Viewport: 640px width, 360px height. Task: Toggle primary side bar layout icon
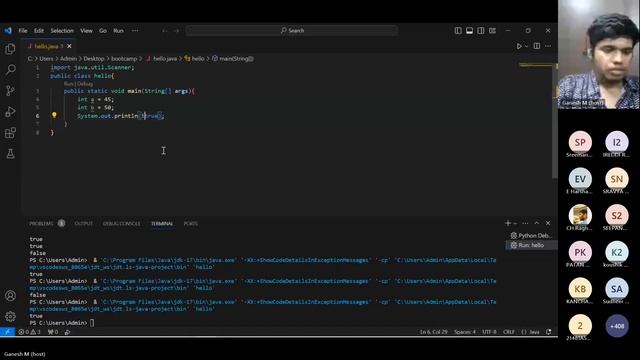tap(458, 31)
